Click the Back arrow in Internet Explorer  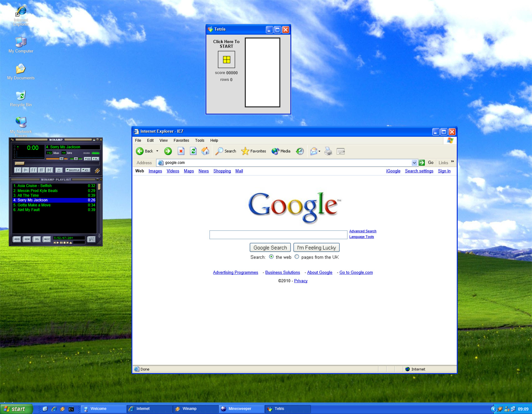pyautogui.click(x=140, y=151)
